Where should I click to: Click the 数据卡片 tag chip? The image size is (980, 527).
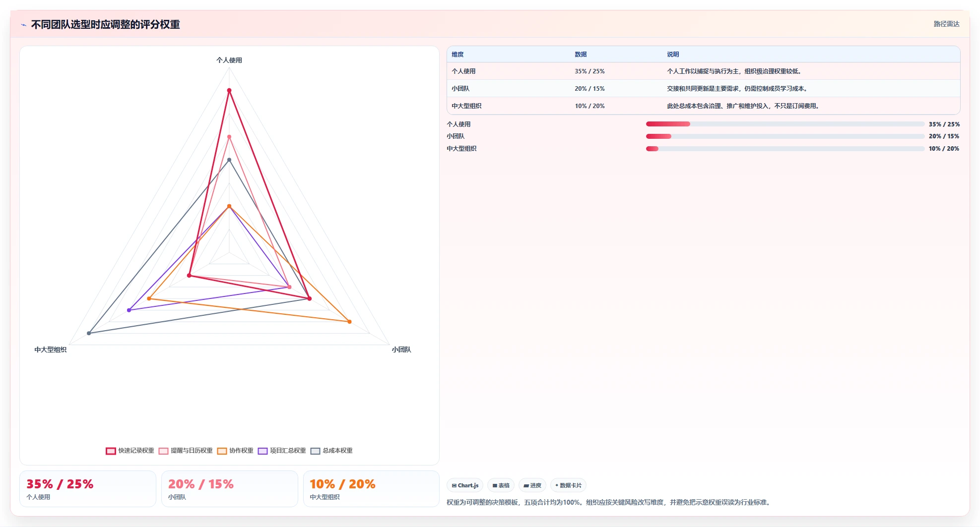(568, 485)
